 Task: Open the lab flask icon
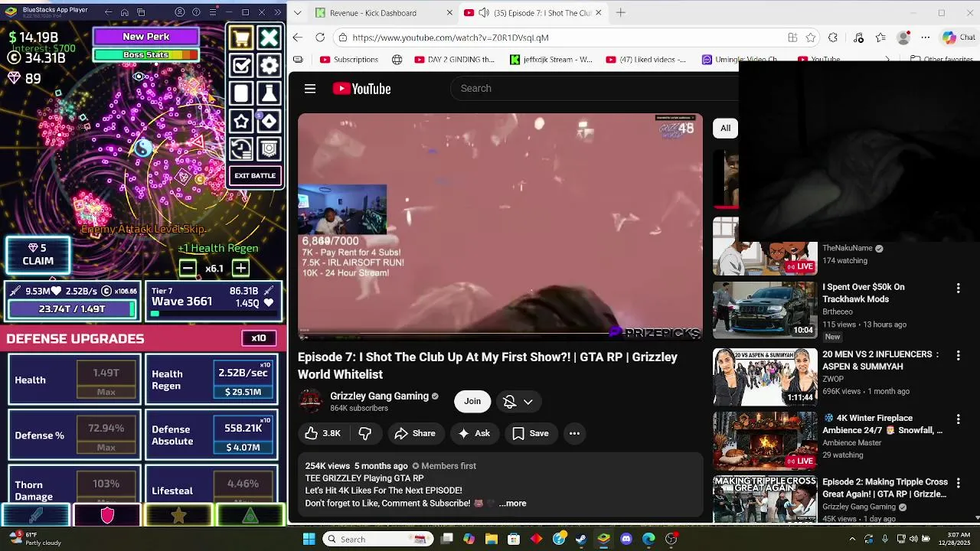pyautogui.click(x=269, y=93)
